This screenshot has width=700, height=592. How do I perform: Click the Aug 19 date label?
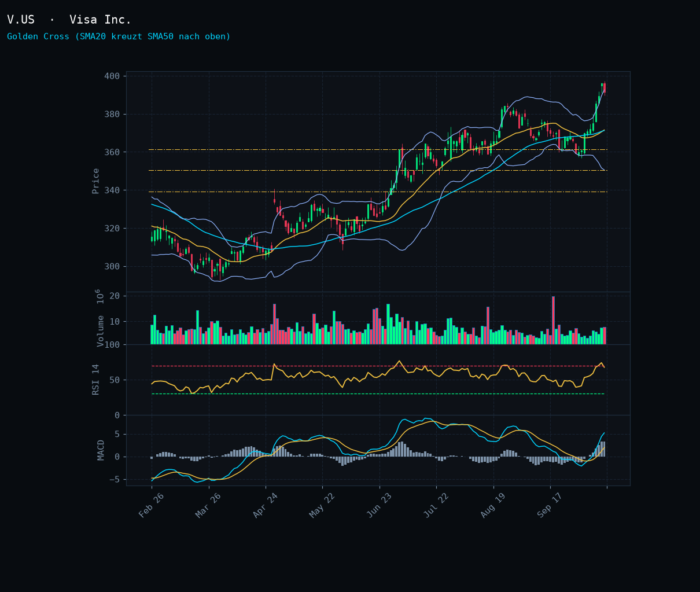493,505
